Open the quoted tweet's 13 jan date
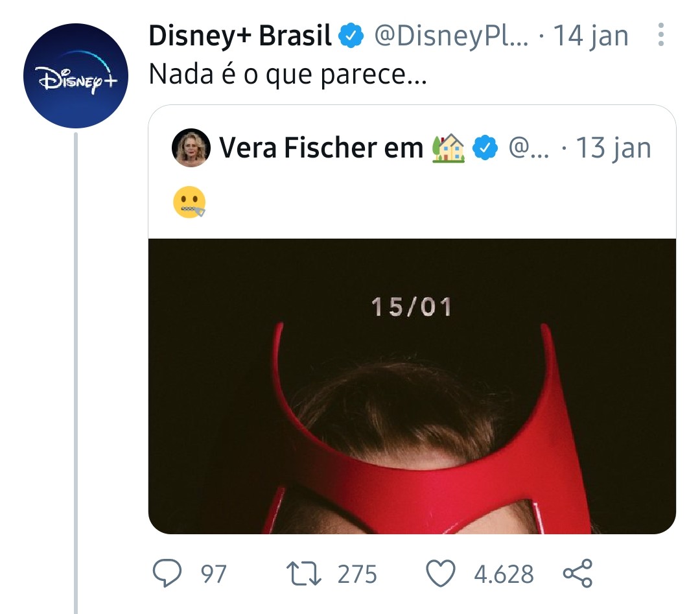The height and width of the screenshot is (614, 700). point(613,148)
